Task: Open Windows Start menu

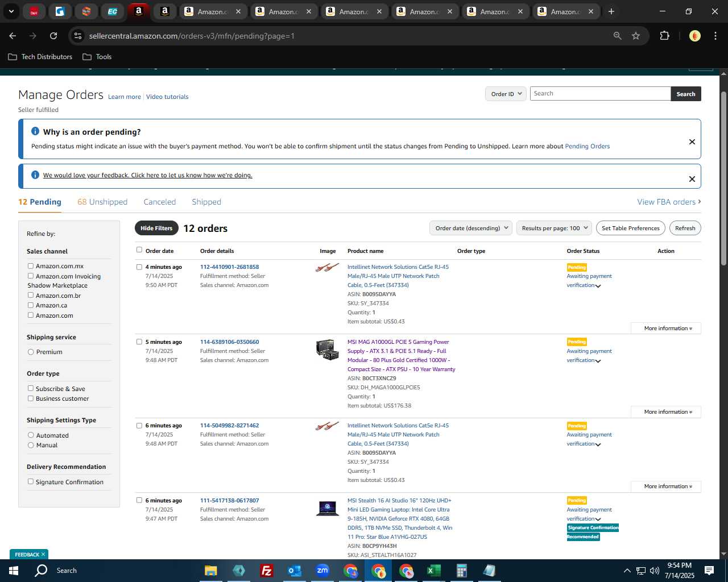Action: pyautogui.click(x=14, y=571)
